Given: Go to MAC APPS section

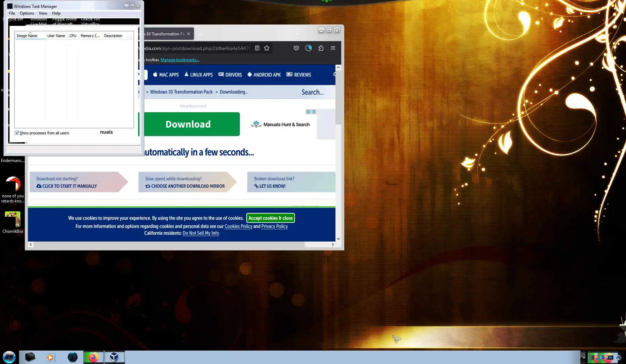Looking at the screenshot, I should (x=166, y=75).
